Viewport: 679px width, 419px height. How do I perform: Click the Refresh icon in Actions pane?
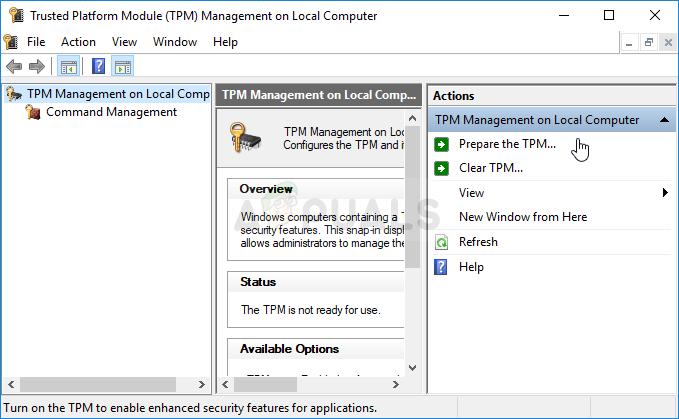(x=441, y=242)
